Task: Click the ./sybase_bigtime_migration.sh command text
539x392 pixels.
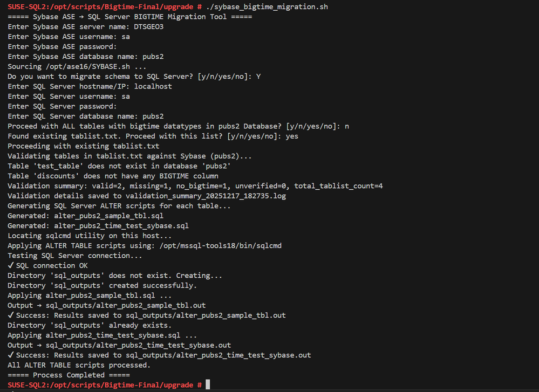Action: [267, 7]
